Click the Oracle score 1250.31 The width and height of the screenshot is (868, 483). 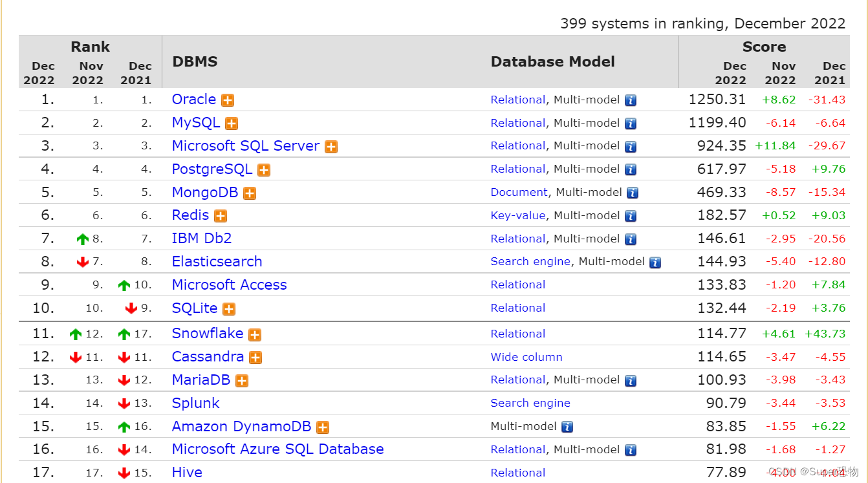click(717, 100)
